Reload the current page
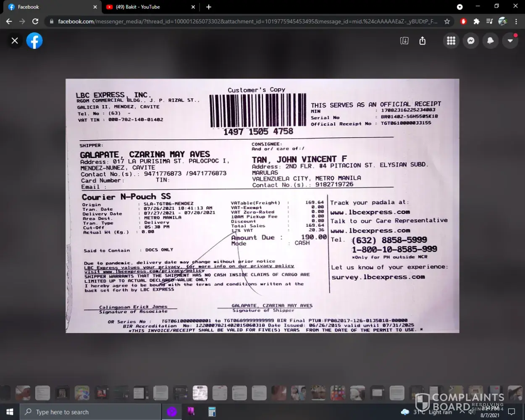 (x=35, y=21)
